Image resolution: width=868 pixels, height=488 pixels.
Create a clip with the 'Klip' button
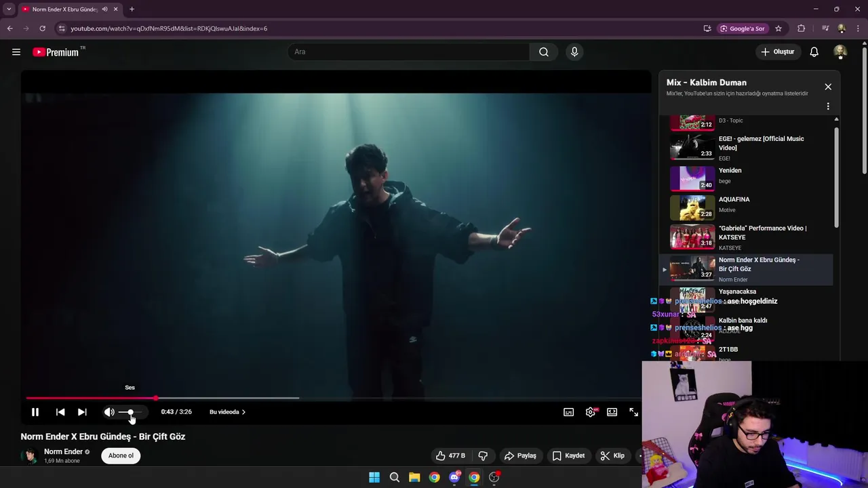(x=612, y=455)
